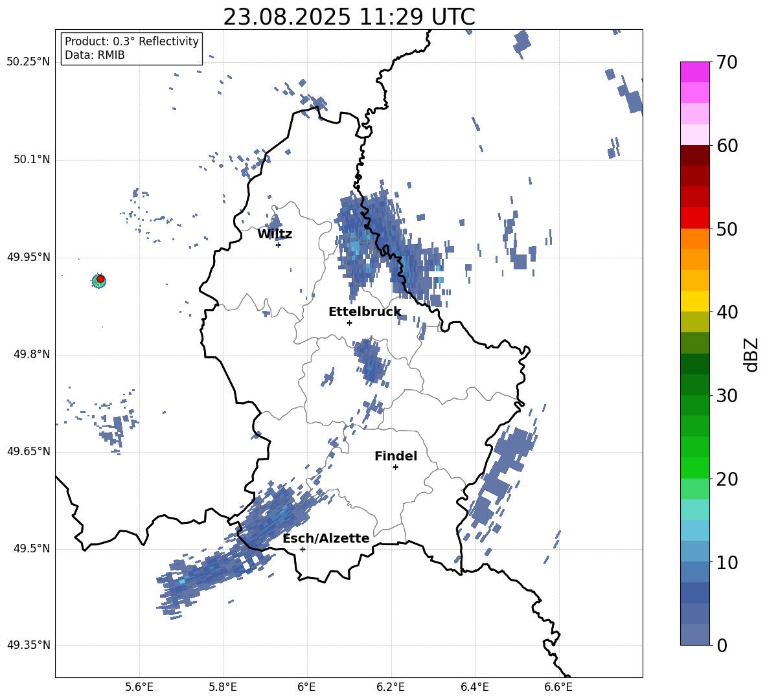Viewport: 767px width, 700px height.
Task: Click the dBZ colorbar axis label
Action: click(752, 354)
